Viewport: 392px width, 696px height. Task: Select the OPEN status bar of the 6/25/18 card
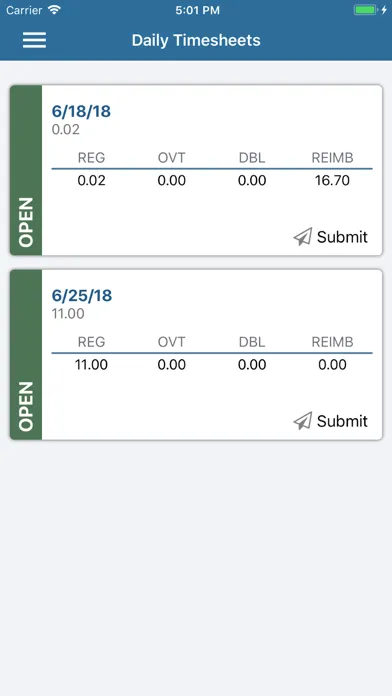coord(26,355)
